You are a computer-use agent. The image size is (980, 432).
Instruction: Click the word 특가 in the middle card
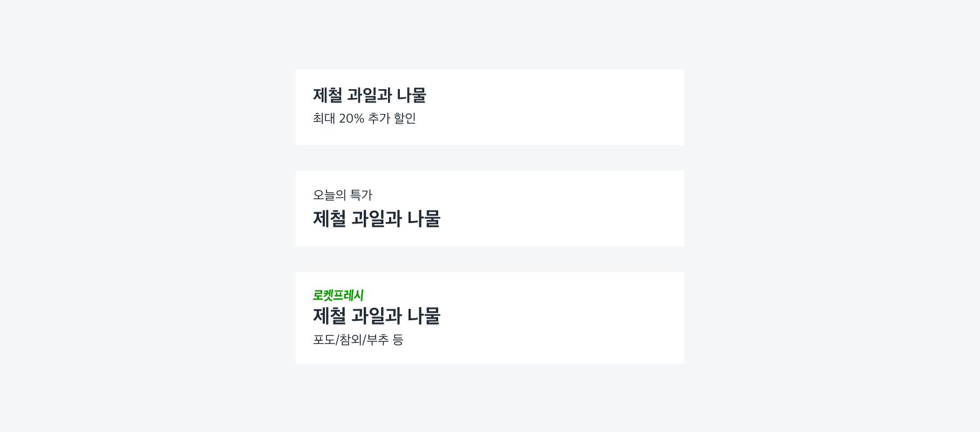coord(361,195)
